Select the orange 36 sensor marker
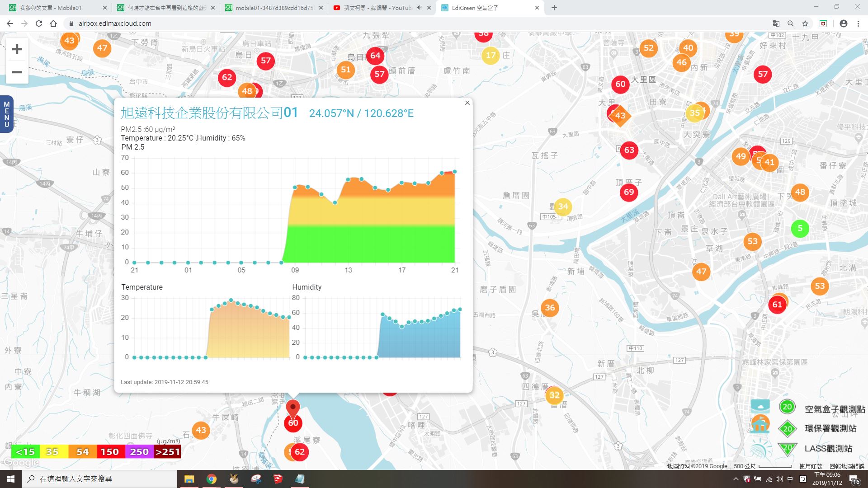 [x=550, y=308]
